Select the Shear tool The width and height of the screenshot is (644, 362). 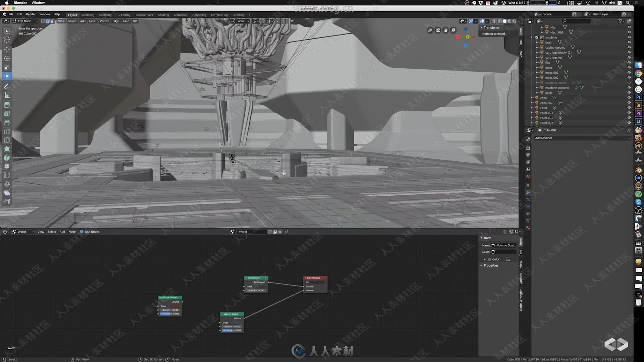pos(7,193)
